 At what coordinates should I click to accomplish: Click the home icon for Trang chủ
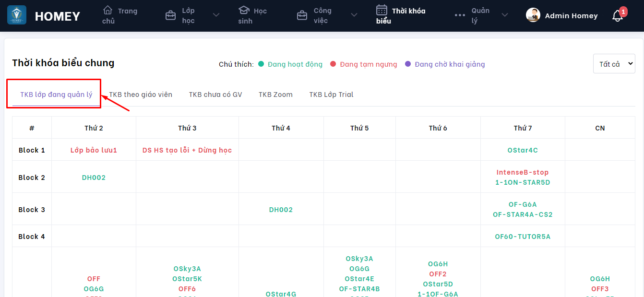[108, 10]
